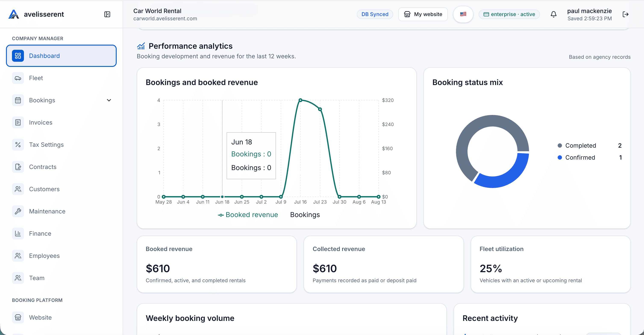Viewport: 644px width, 335px height.
Task: Go to Customers page
Action: [x=61, y=189]
